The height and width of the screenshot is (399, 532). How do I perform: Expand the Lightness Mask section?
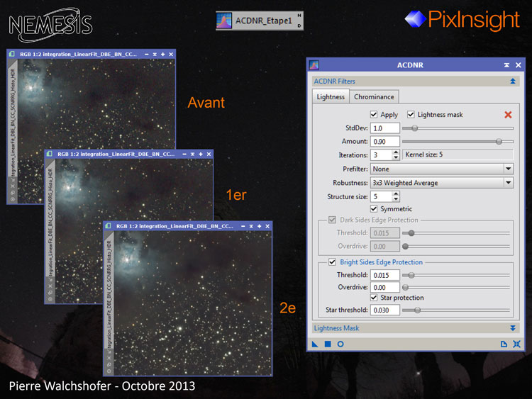[x=513, y=328]
